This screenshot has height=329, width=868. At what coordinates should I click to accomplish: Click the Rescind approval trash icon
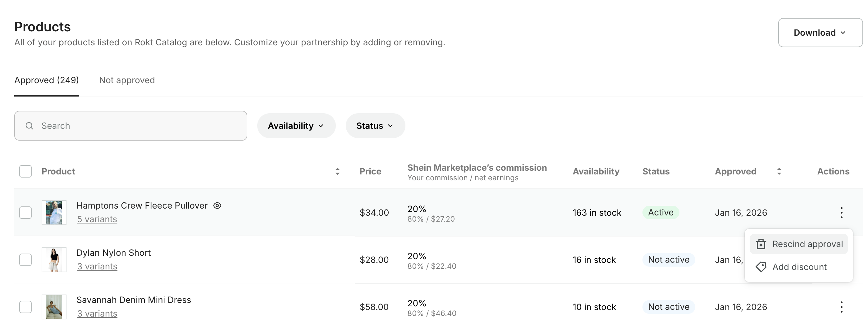[x=761, y=244]
